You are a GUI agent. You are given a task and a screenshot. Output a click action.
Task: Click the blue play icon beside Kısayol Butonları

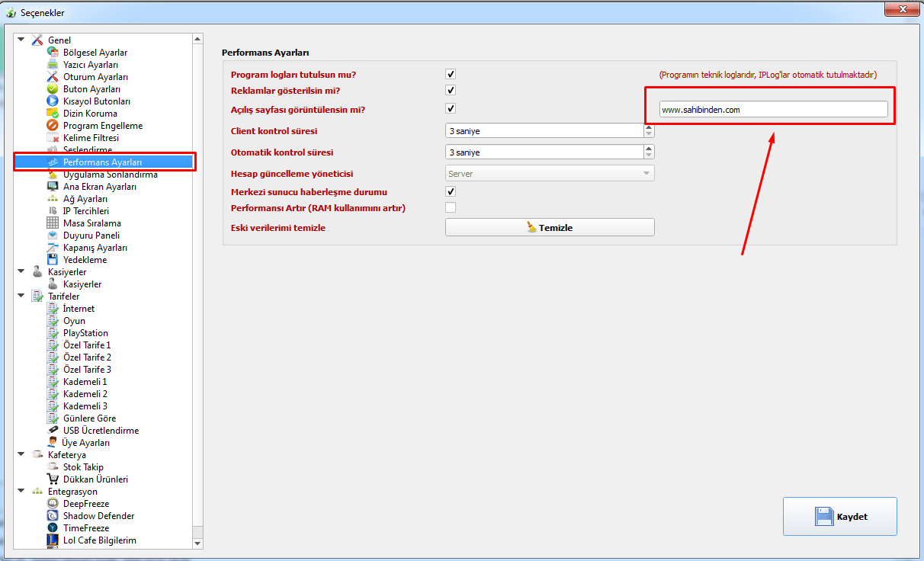point(53,101)
